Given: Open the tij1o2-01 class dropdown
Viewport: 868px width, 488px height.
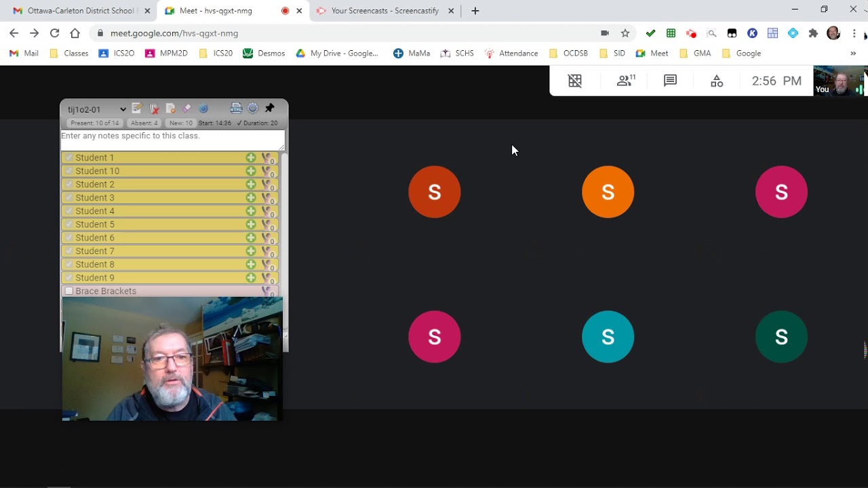Looking at the screenshot, I should (96, 109).
